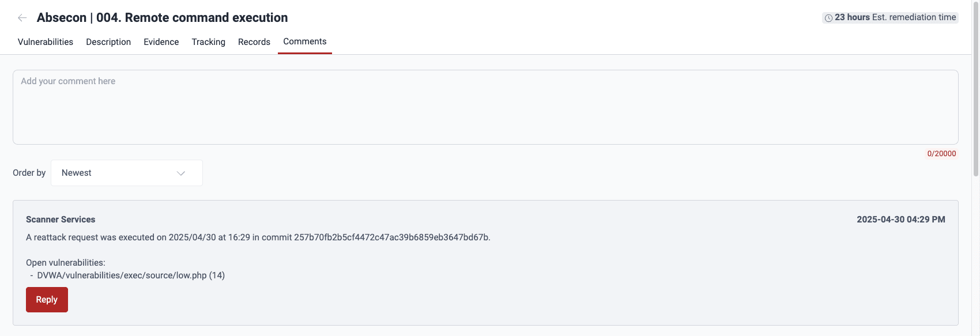
Task: Click the Reply button
Action: point(47,299)
